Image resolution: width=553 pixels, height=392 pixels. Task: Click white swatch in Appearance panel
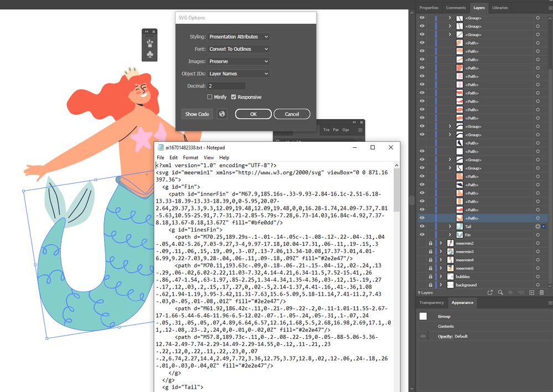[x=423, y=317]
